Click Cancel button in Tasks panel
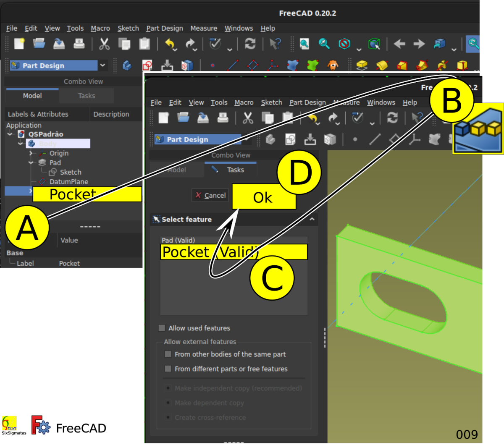 (x=210, y=195)
